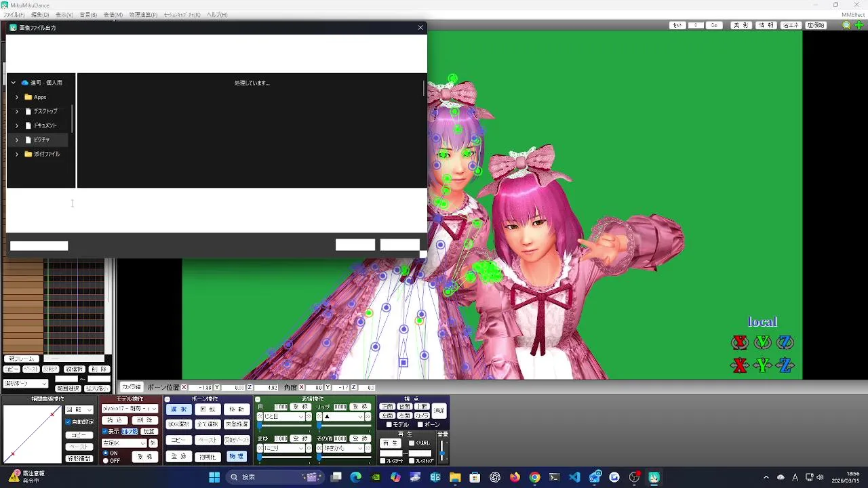Open the 左足IK dropdown
The width and height of the screenshot is (868, 488).
click(124, 443)
